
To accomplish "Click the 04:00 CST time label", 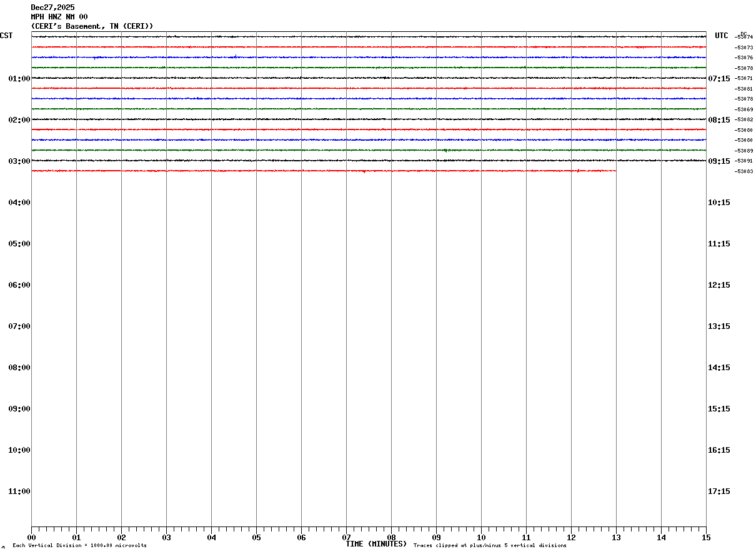I will click(x=19, y=203).
